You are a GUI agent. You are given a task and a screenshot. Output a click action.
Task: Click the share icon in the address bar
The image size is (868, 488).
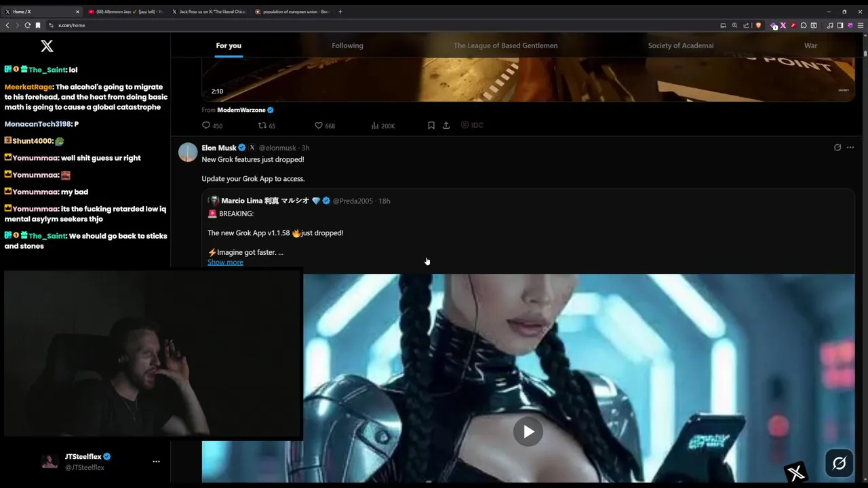(746, 25)
